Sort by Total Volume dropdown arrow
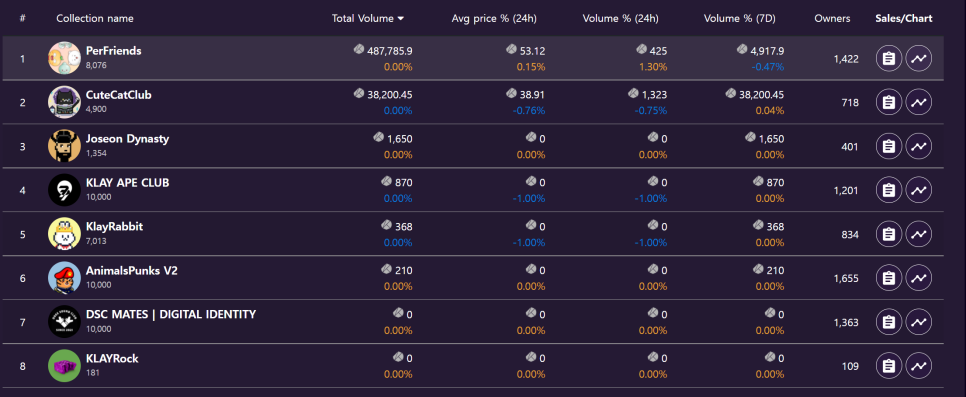Screen dimensions: 966x397 click(x=401, y=18)
